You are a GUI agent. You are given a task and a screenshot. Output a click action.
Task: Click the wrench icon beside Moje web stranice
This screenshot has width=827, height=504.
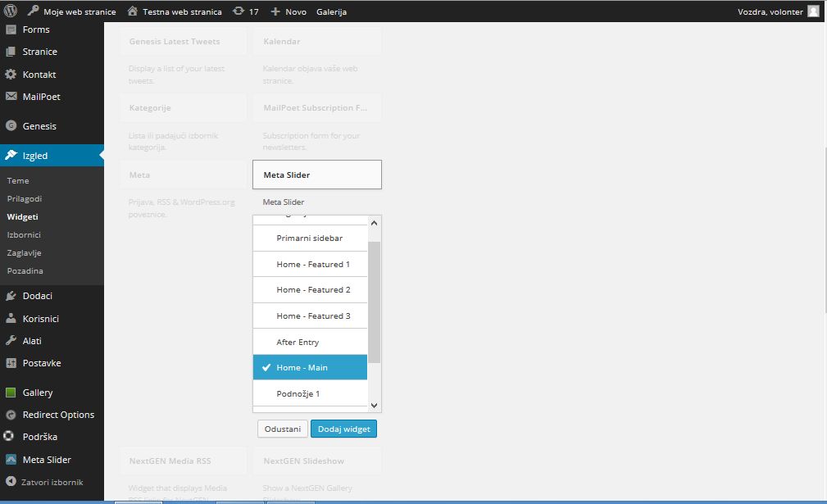(34, 11)
